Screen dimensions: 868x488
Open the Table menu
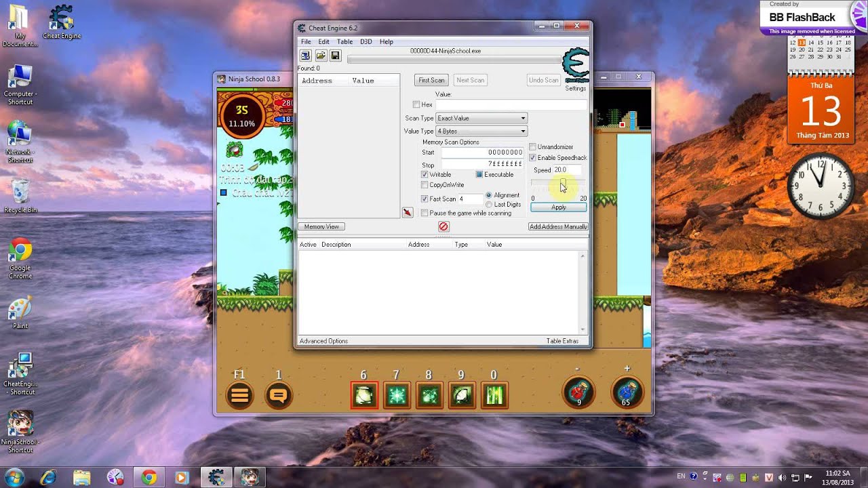coord(344,42)
